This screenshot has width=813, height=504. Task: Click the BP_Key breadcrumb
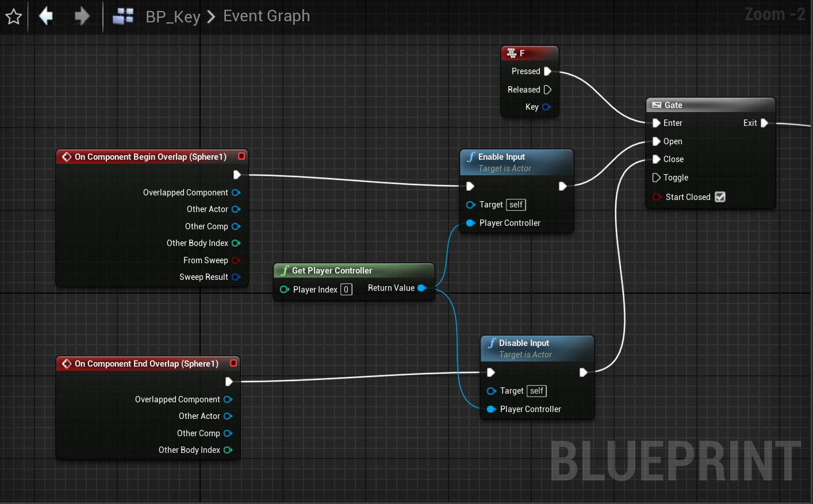coord(172,17)
